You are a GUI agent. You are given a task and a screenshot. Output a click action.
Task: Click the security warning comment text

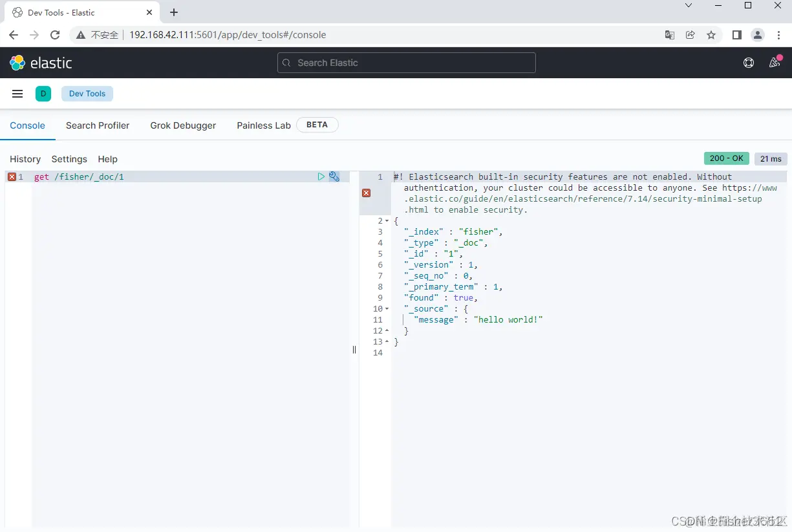[585, 193]
